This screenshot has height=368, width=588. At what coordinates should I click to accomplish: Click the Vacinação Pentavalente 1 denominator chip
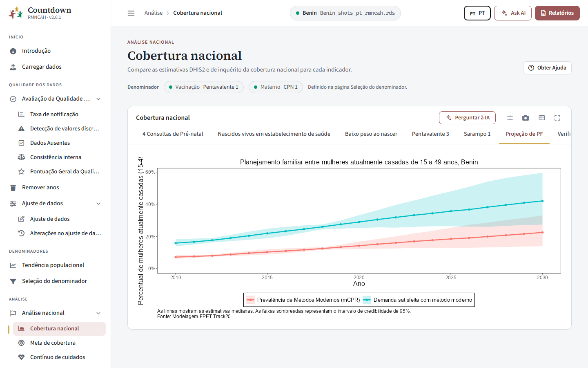(204, 87)
